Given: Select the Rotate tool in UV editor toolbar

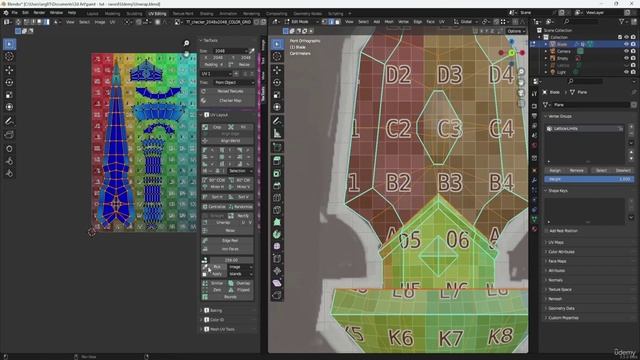Looking at the screenshot, I should (9, 82).
